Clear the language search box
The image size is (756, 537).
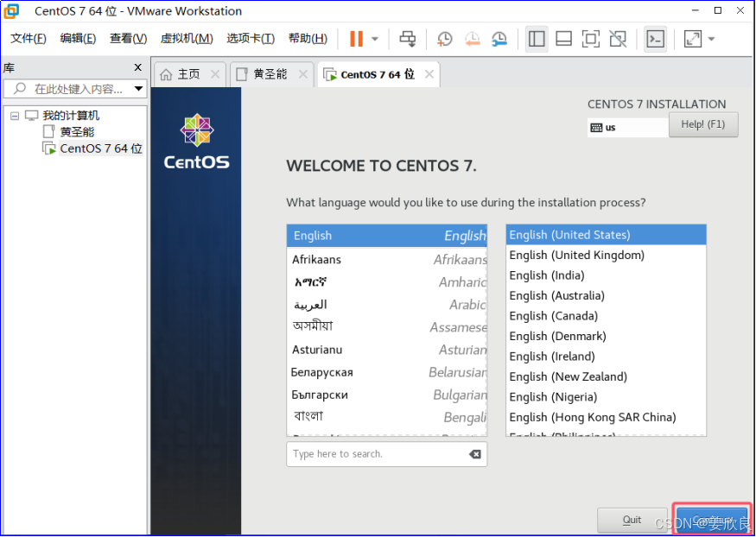click(475, 454)
